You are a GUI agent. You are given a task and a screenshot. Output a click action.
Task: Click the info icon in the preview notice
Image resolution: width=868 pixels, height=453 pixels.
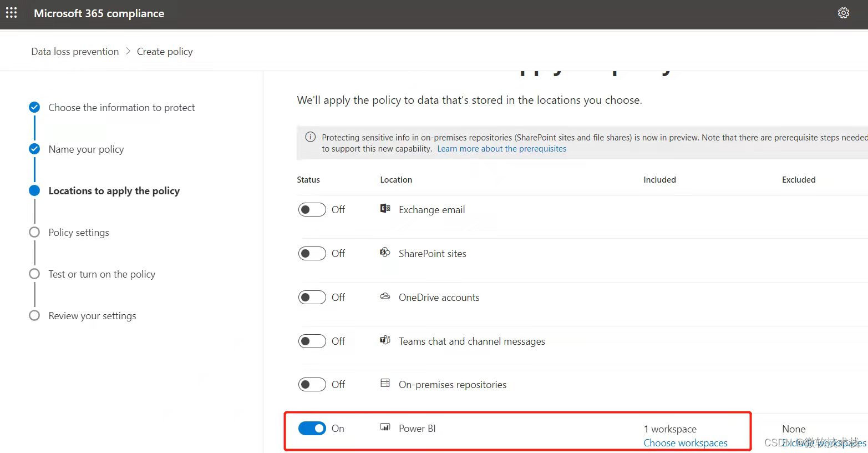click(x=311, y=137)
